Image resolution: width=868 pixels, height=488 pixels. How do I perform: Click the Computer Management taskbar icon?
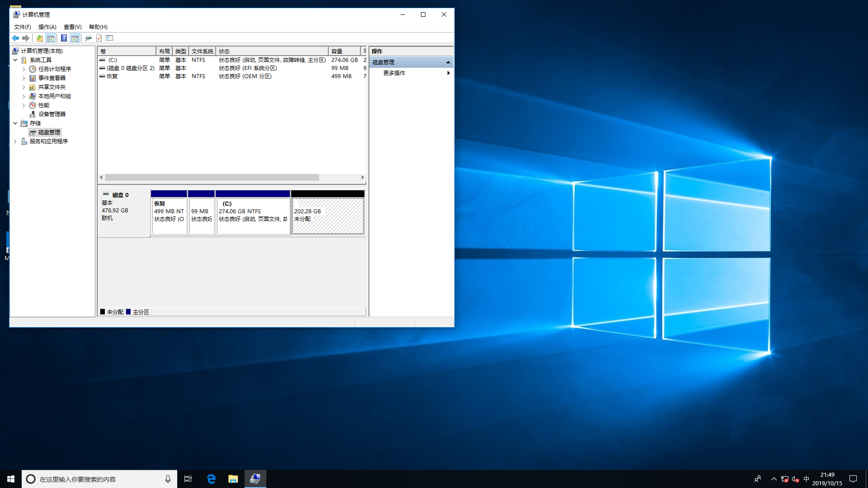pyautogui.click(x=255, y=479)
